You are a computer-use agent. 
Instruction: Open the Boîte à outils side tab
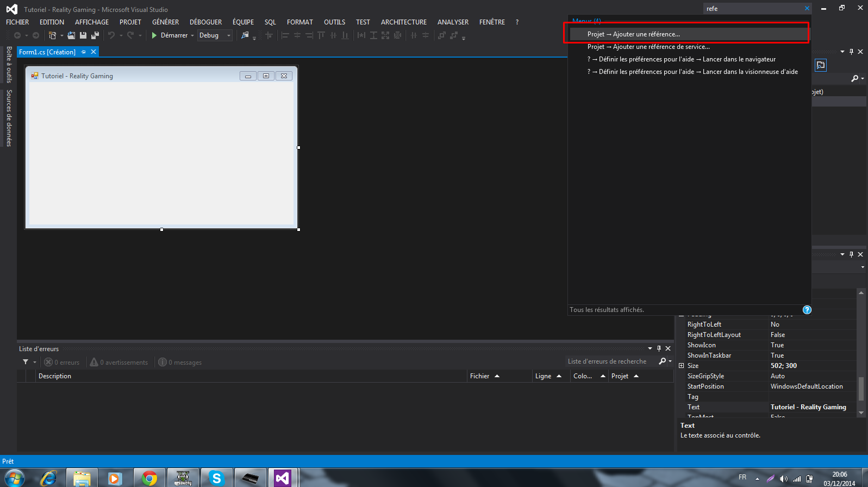point(9,64)
